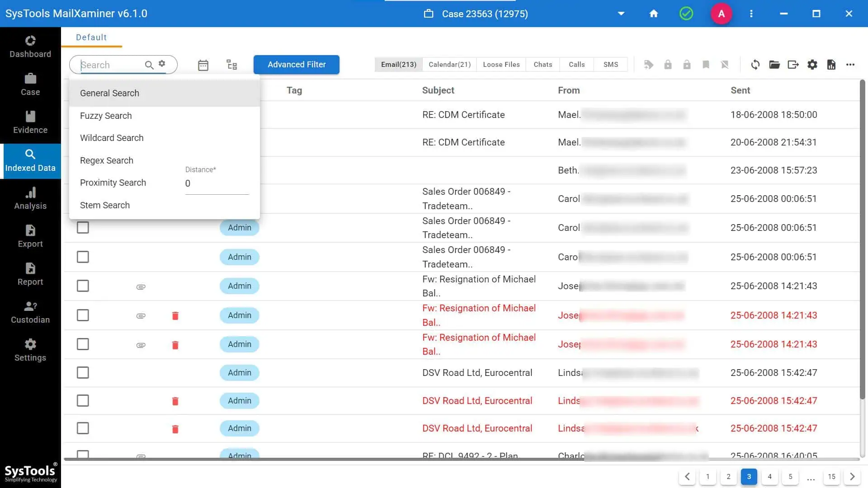
Task: Expand the case selector dropdown arrow
Action: 621,14
